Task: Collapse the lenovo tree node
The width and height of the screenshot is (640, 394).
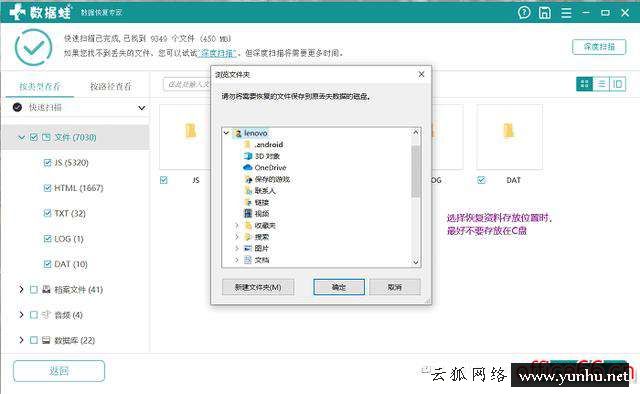Action: pos(227,133)
